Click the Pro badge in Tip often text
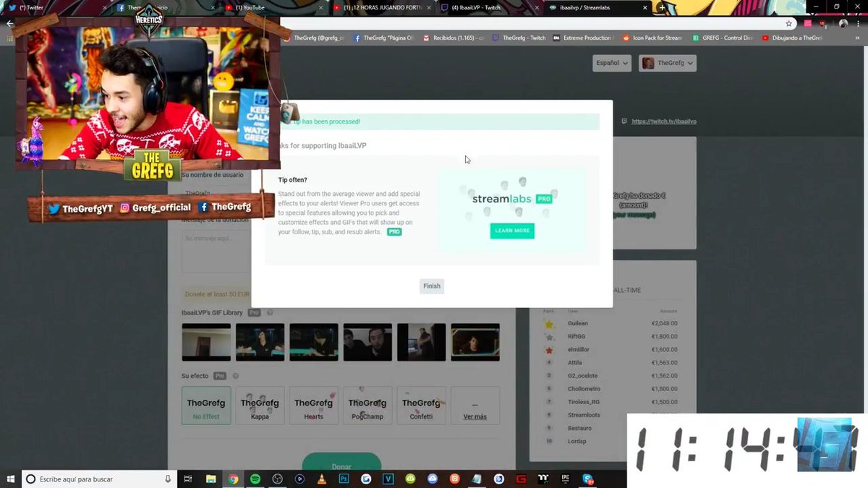 tap(394, 232)
